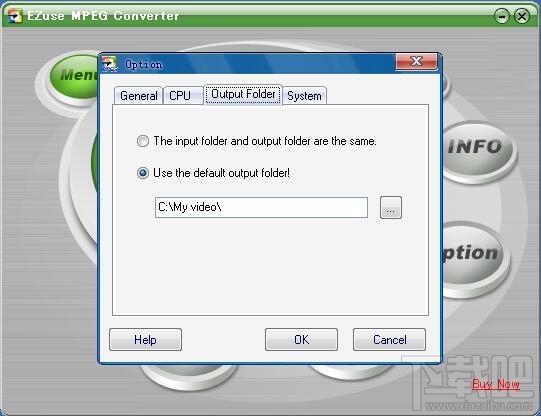Close the EZuse MPEG Converter main window
The height and width of the screenshot is (416, 541).
pyautogui.click(x=522, y=16)
